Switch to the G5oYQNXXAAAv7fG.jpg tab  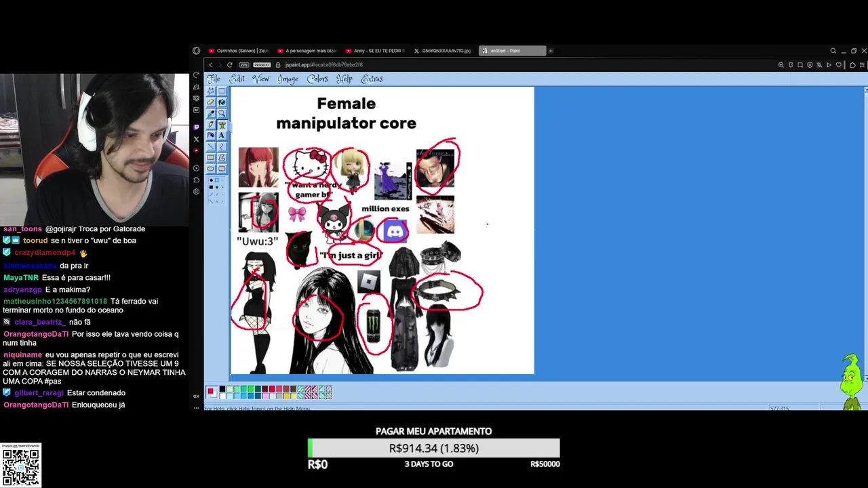click(443, 51)
